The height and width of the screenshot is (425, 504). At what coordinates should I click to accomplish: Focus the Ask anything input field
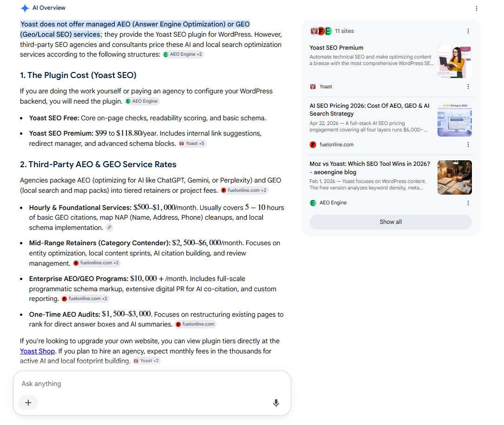(x=152, y=384)
